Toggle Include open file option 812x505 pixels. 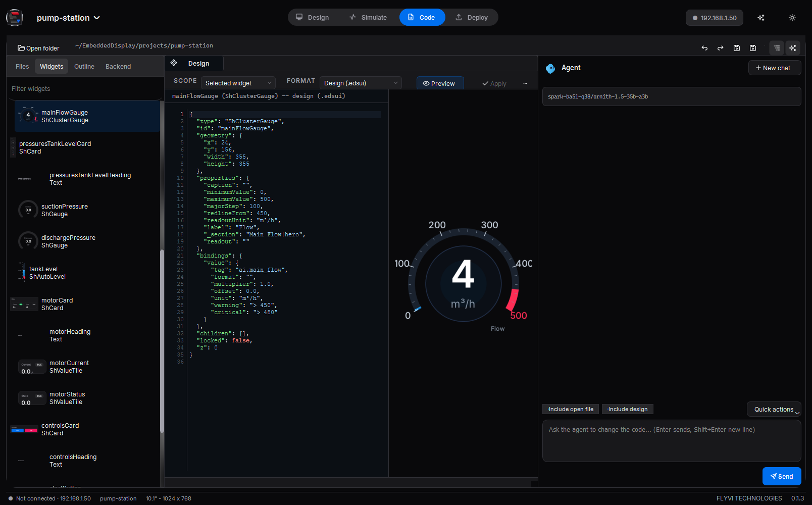[x=571, y=409]
